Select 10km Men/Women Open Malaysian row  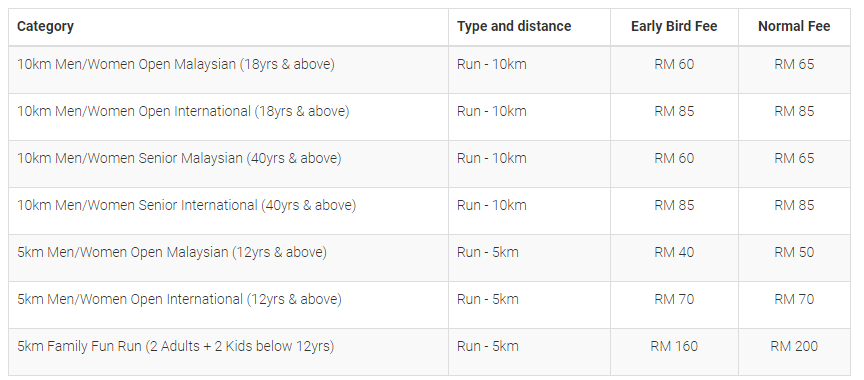coord(429,69)
